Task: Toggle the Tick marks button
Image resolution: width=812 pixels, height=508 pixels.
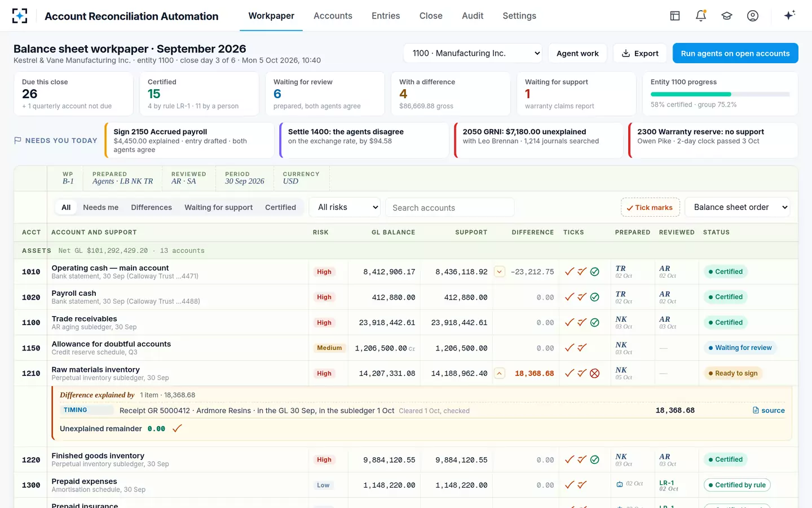Action: point(650,207)
